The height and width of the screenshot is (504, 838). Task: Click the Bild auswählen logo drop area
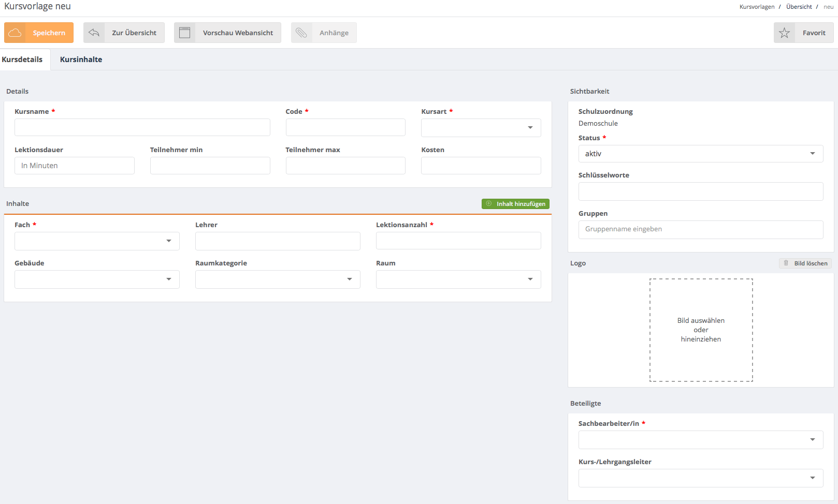[701, 330]
